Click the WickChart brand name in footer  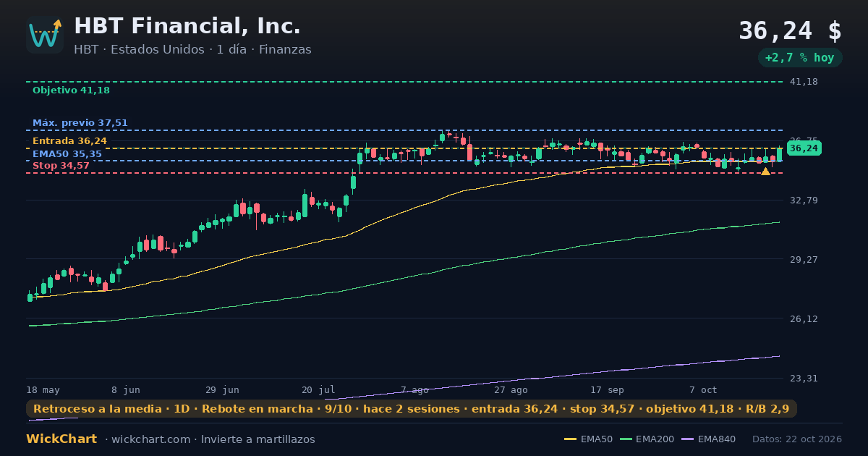(61, 439)
